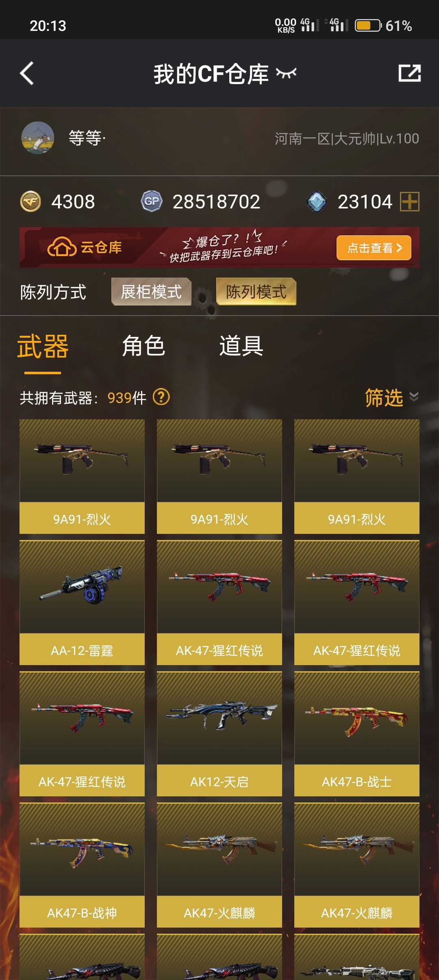Add diamonds with the plus icon
This screenshot has height=980, width=439.
[410, 202]
